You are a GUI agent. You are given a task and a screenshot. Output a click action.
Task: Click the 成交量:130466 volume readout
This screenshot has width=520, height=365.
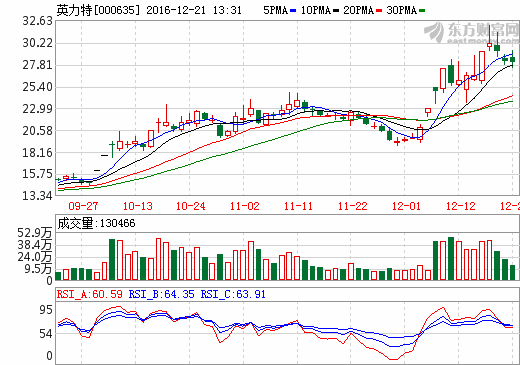coord(96,223)
